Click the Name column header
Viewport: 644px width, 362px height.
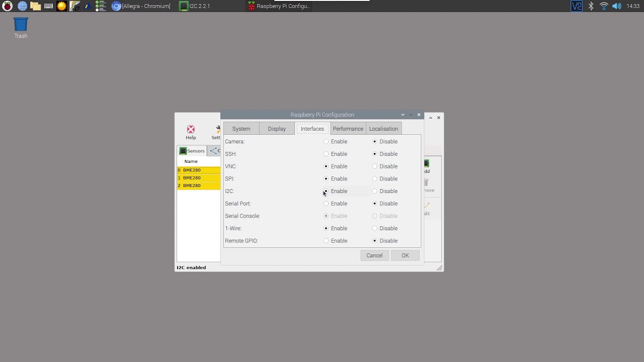point(191,161)
